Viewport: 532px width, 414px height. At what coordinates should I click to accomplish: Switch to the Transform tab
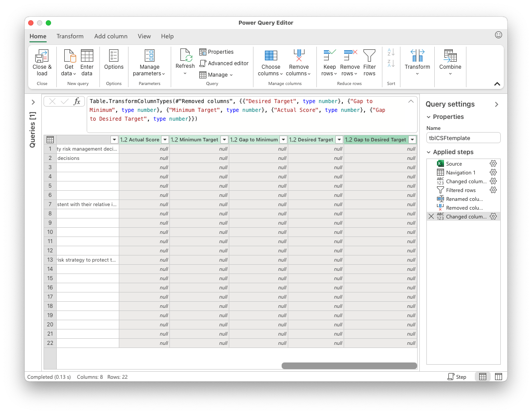pyautogui.click(x=70, y=36)
